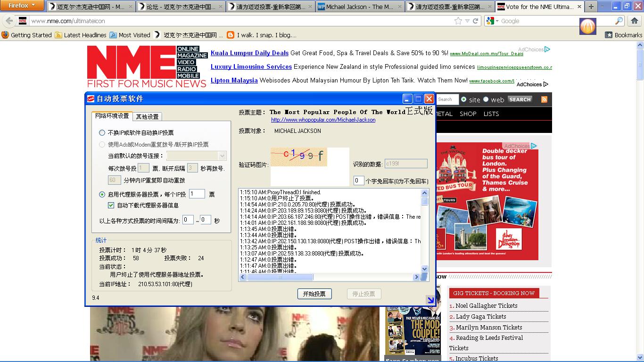Click the Firefox back arrow button

point(9,21)
